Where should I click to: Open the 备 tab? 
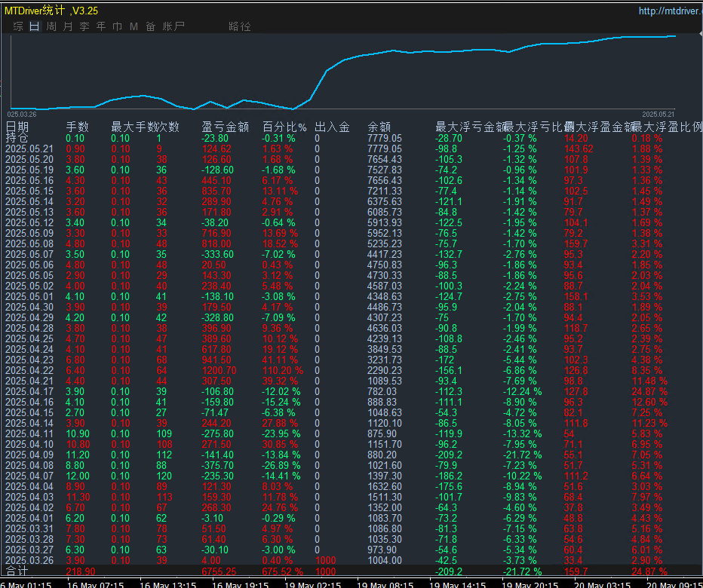click(x=150, y=26)
